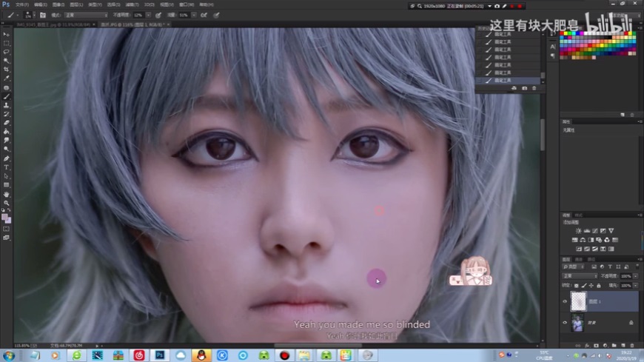Open the 3D menu

tap(149, 4)
